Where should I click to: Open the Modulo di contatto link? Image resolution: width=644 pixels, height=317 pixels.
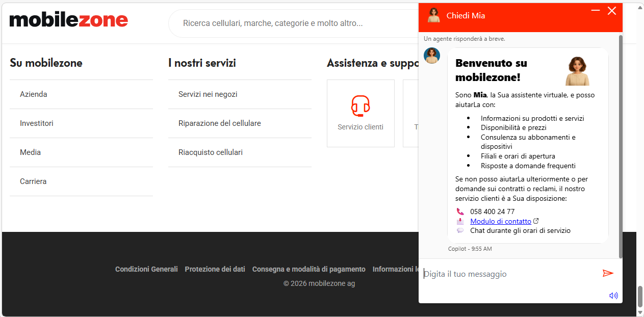pos(501,221)
